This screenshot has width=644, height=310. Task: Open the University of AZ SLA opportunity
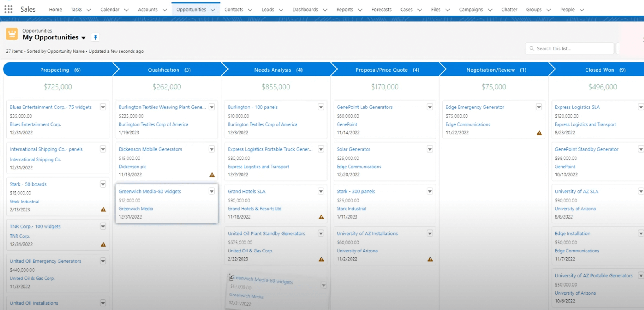576,192
